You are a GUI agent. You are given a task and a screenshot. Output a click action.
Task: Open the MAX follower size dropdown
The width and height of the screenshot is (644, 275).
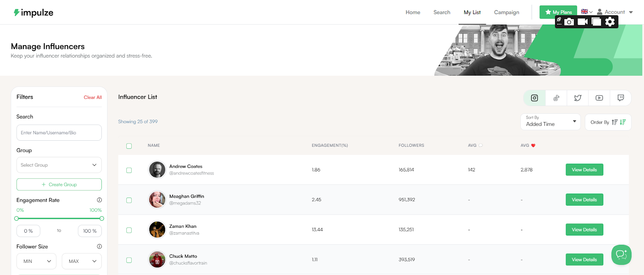click(x=82, y=261)
